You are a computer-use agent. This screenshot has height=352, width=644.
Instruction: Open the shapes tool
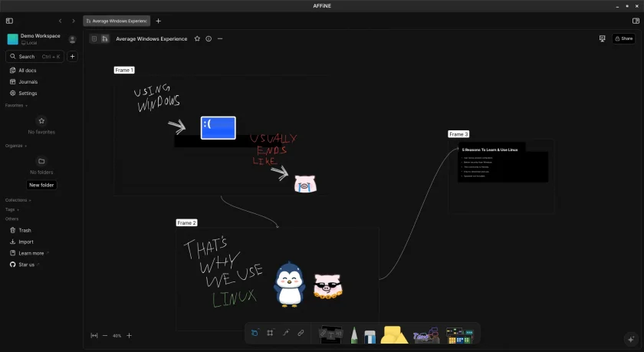[x=394, y=335]
